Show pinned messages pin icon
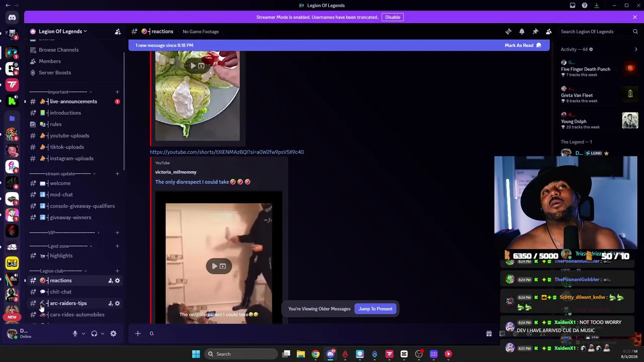Screen dimensions: 644x362 tap(535, 32)
